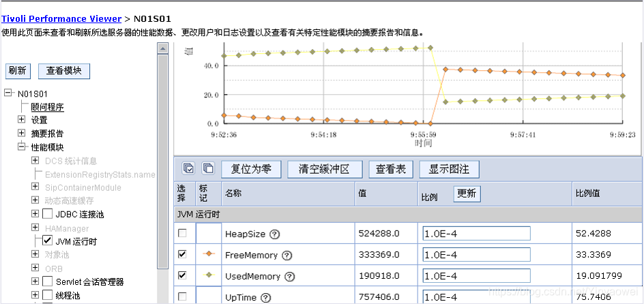The height and width of the screenshot is (304, 644).
Task: Click the 刷新 button
Action: [x=18, y=71]
